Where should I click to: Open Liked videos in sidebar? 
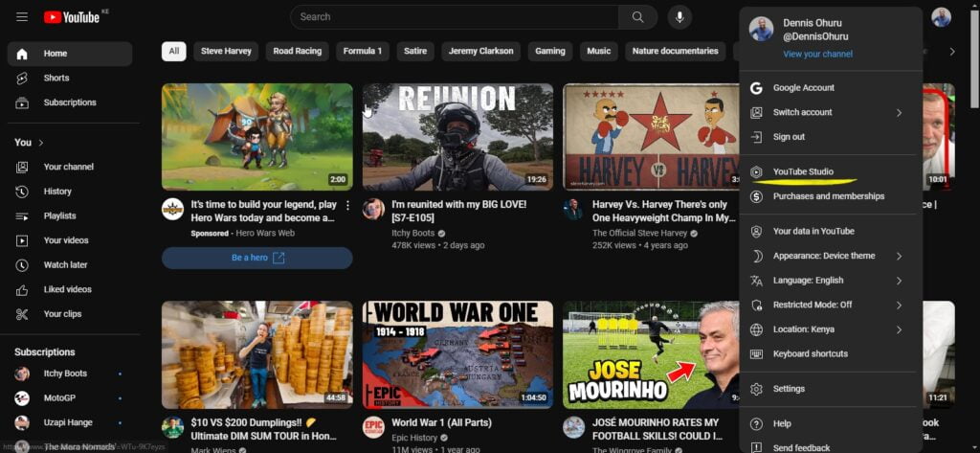coord(69,289)
